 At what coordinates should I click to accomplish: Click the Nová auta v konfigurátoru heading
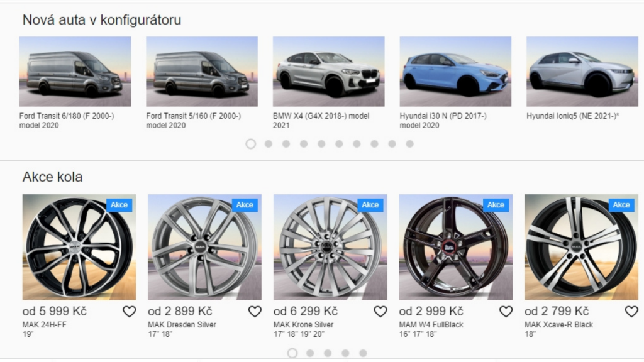click(x=102, y=19)
